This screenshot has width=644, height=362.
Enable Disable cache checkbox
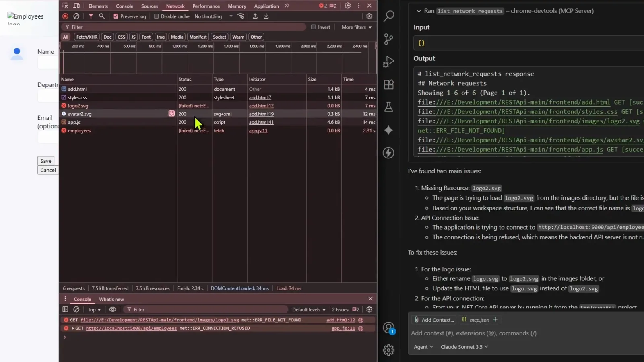157,16
